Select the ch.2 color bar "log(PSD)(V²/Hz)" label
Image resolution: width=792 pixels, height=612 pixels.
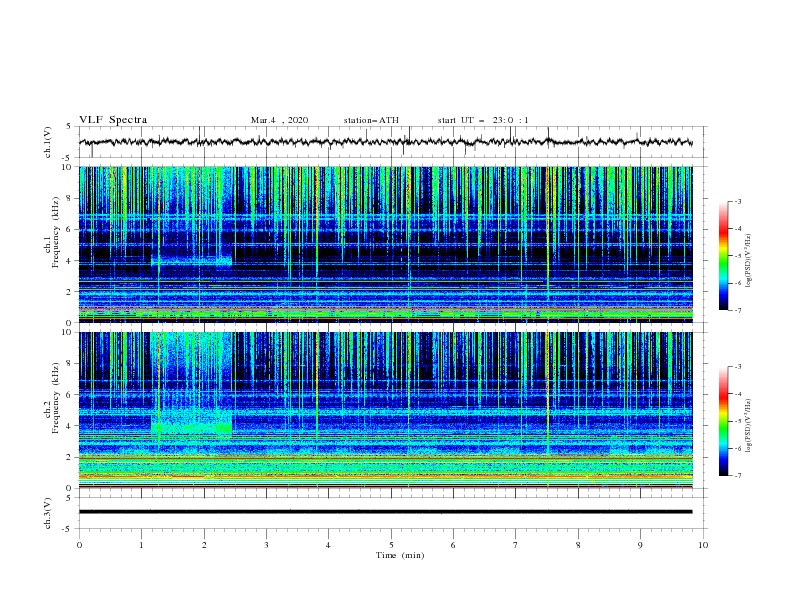749,425
